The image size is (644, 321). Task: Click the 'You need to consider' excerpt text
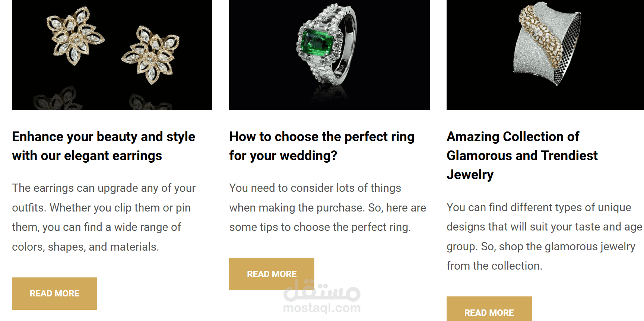(327, 207)
